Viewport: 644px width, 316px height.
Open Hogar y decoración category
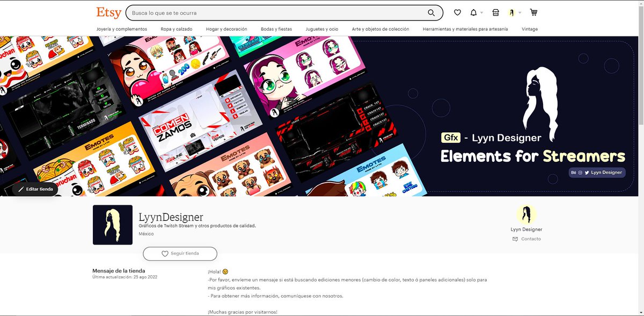226,29
